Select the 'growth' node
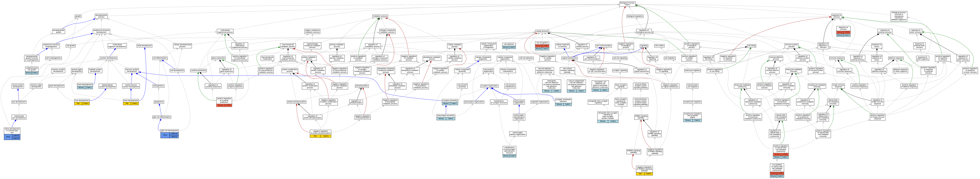The image size is (980, 179). click(78, 16)
